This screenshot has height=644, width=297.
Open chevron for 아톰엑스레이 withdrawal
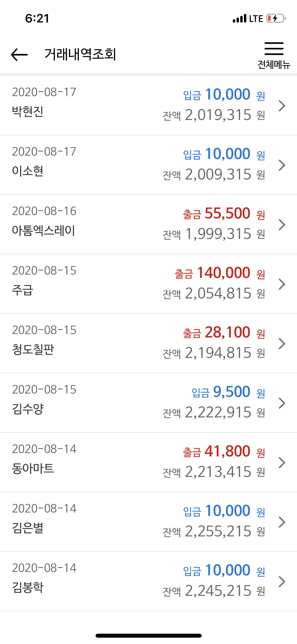coord(282,224)
